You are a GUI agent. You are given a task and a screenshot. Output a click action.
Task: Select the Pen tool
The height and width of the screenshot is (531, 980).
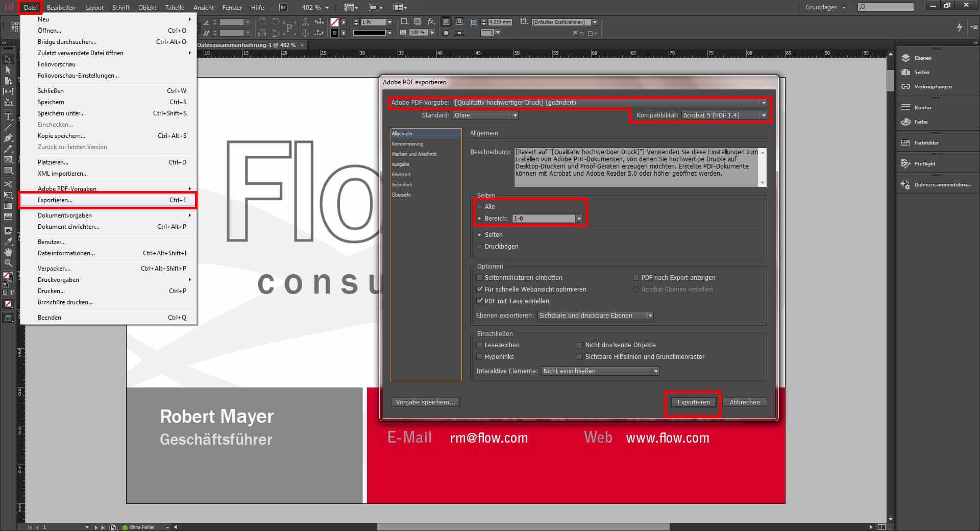pyautogui.click(x=8, y=138)
